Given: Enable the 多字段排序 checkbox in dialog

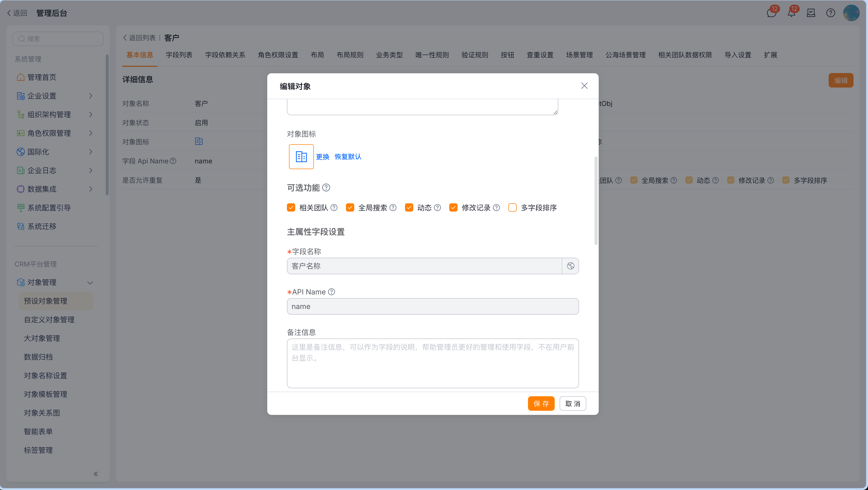Looking at the screenshot, I should coord(512,208).
